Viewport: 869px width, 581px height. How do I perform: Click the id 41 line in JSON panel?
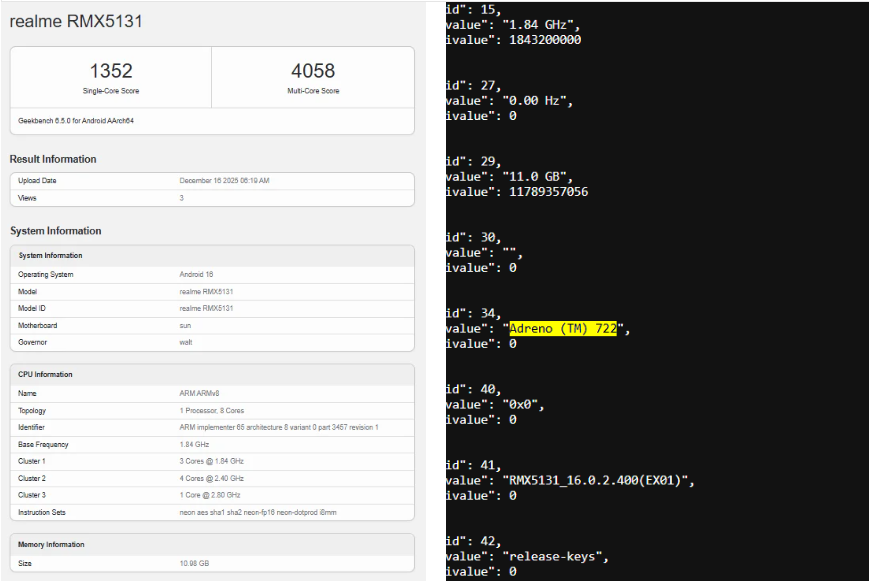(474, 465)
